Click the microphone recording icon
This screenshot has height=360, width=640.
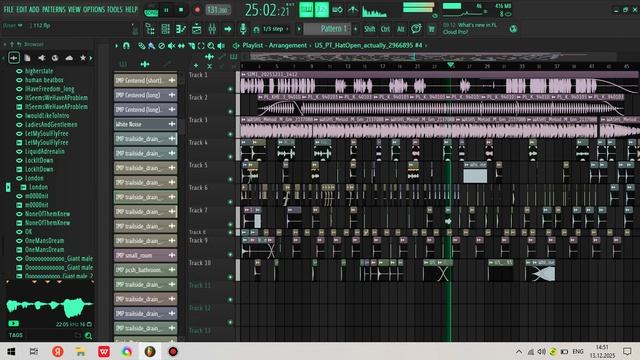pos(243,29)
